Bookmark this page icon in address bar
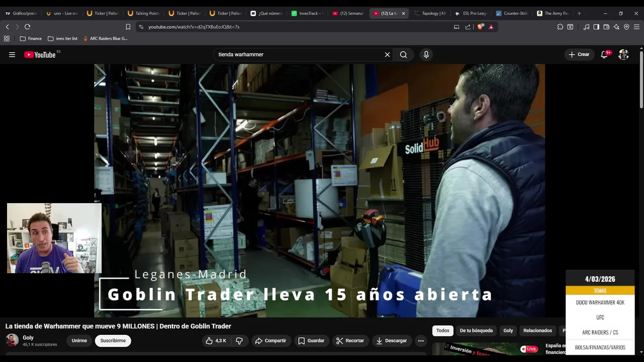644x362 pixels. (128, 27)
